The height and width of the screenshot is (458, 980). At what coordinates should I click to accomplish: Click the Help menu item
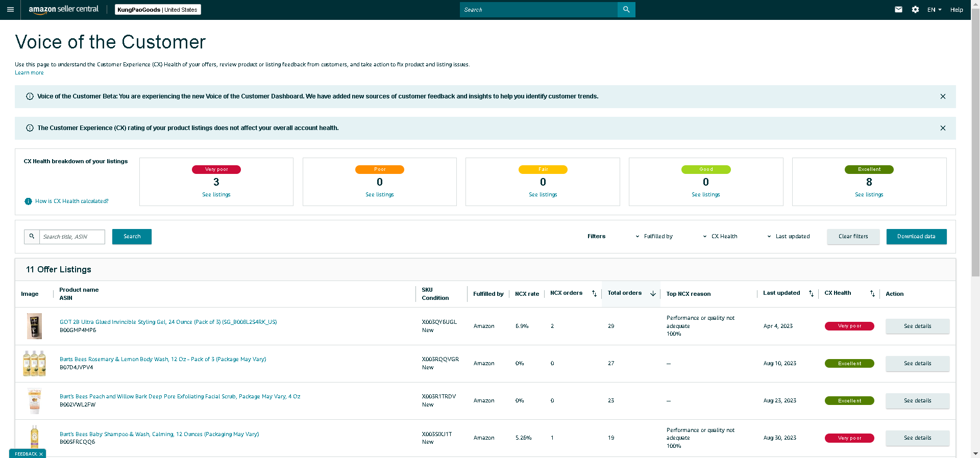957,10
